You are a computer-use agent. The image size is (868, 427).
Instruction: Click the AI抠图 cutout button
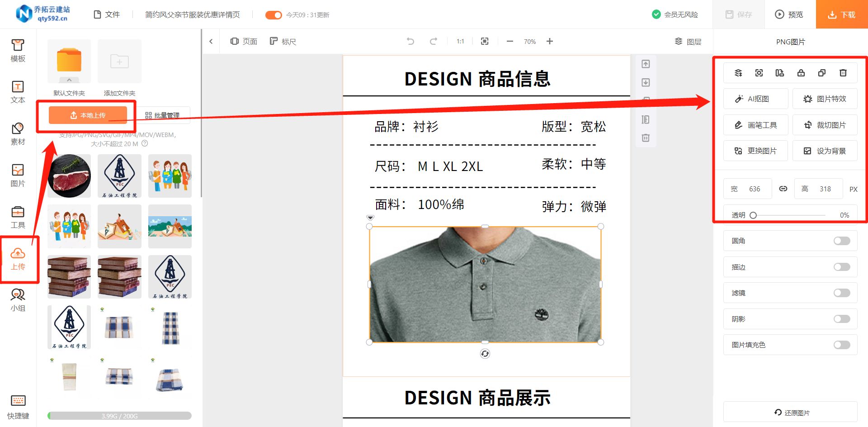755,99
